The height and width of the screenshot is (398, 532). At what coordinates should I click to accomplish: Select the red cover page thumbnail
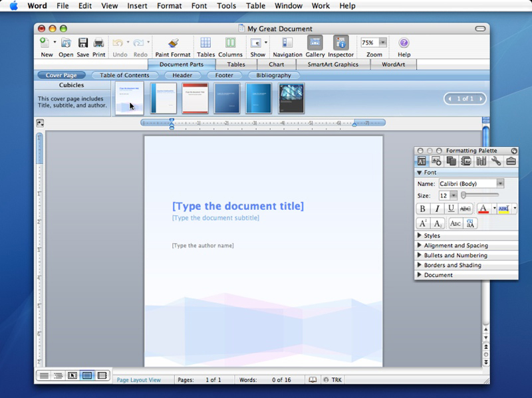coord(195,98)
